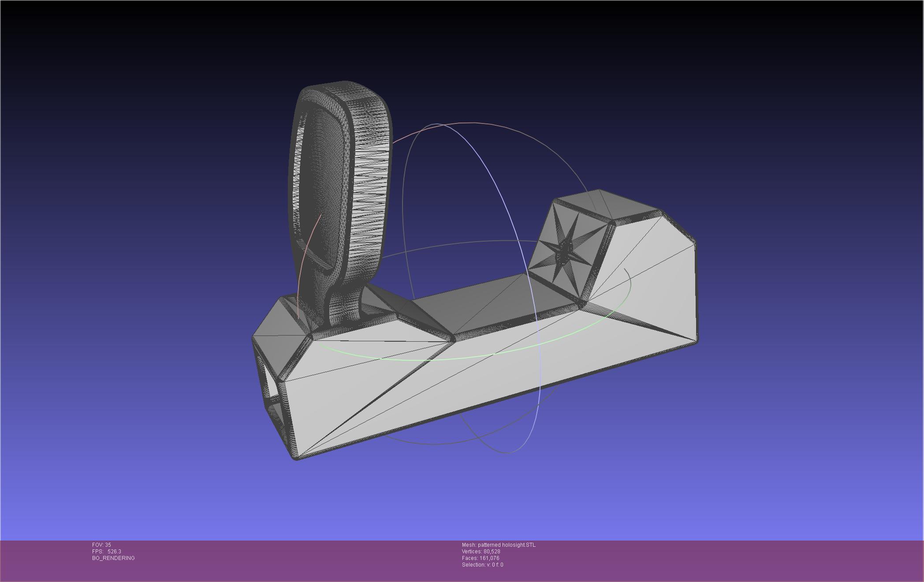The height and width of the screenshot is (582, 924).
Task: Click the FOV: 35 readout
Action: pos(101,545)
